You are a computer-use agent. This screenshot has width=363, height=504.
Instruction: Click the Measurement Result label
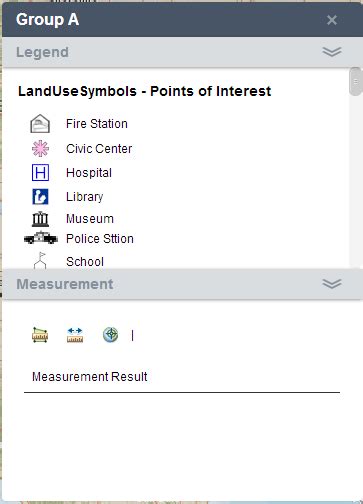click(90, 377)
